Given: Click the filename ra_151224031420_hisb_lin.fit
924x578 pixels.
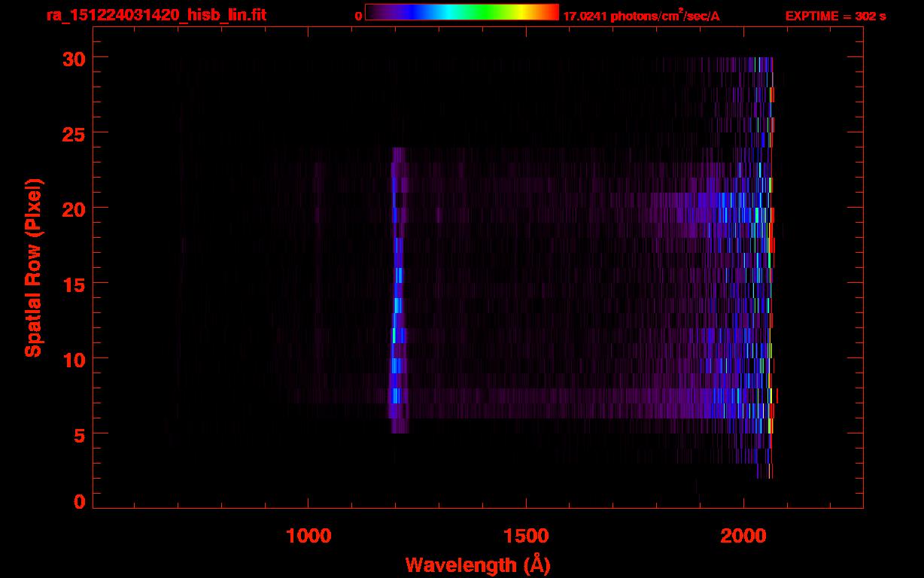Looking at the screenshot, I should click(155, 15).
